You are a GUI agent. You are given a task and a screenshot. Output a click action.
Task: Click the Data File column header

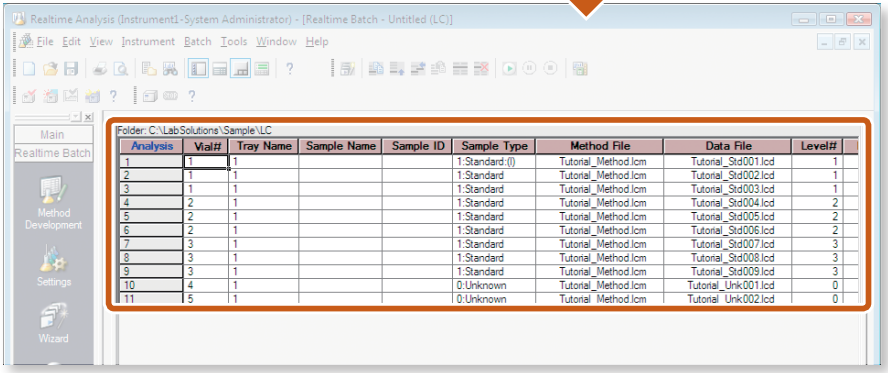coord(728,146)
